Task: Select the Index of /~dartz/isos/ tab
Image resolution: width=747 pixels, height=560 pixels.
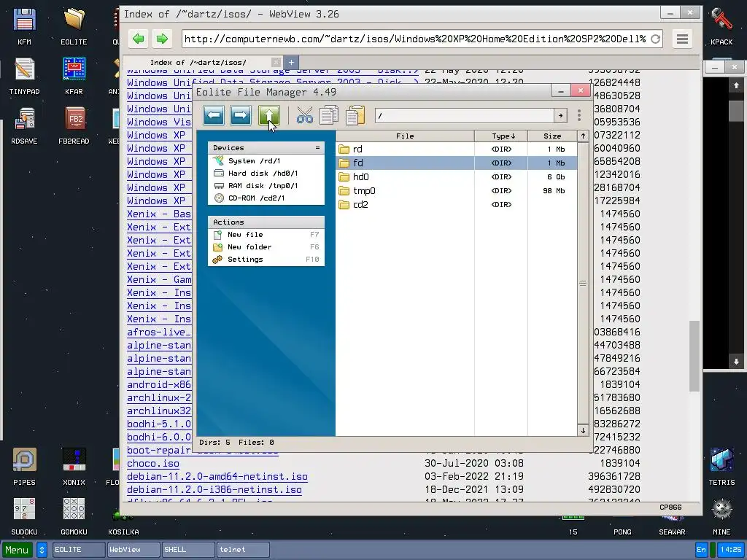Action: [x=198, y=63]
